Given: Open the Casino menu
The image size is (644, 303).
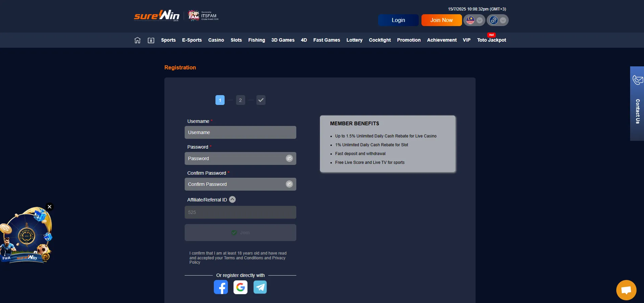Looking at the screenshot, I should tap(216, 40).
